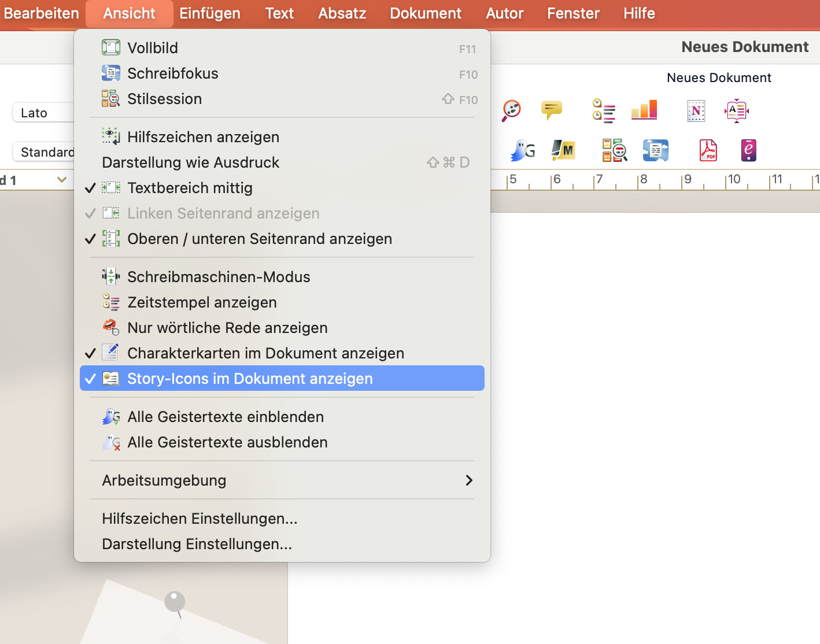Image resolution: width=820 pixels, height=644 pixels.
Task: Choose the Arbeitsumgebung entry
Action: 282,480
